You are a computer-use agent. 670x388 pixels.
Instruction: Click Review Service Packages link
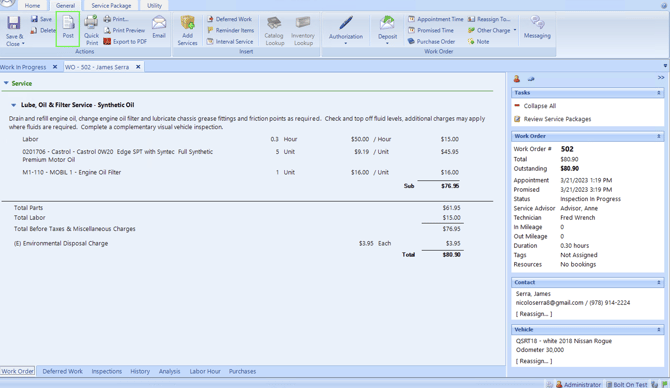point(557,119)
